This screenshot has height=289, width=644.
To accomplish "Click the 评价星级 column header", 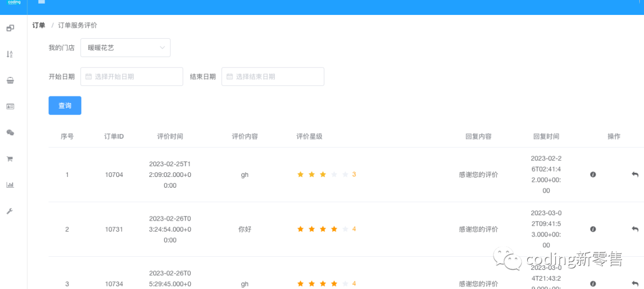I will pos(309,136).
